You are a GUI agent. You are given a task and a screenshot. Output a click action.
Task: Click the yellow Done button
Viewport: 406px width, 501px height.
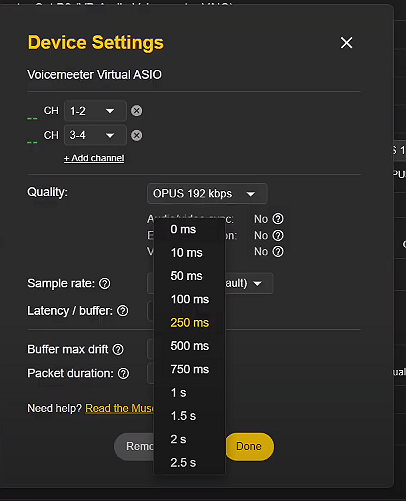coord(250,447)
